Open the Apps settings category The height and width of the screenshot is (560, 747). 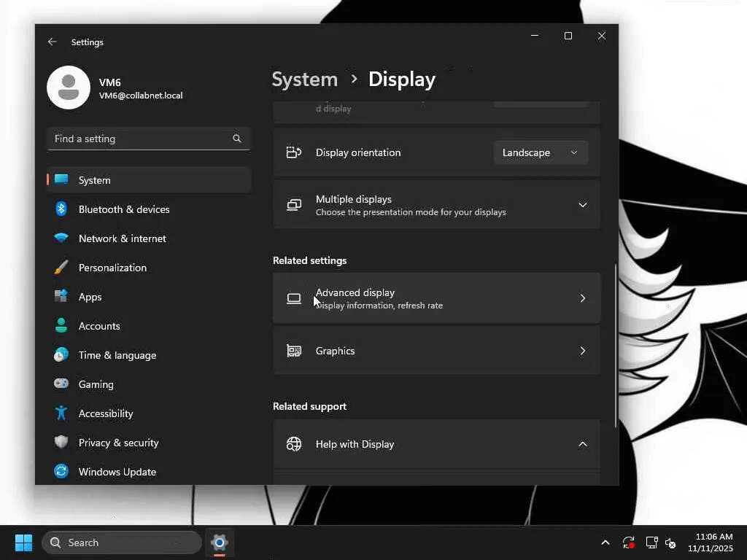(x=149, y=297)
